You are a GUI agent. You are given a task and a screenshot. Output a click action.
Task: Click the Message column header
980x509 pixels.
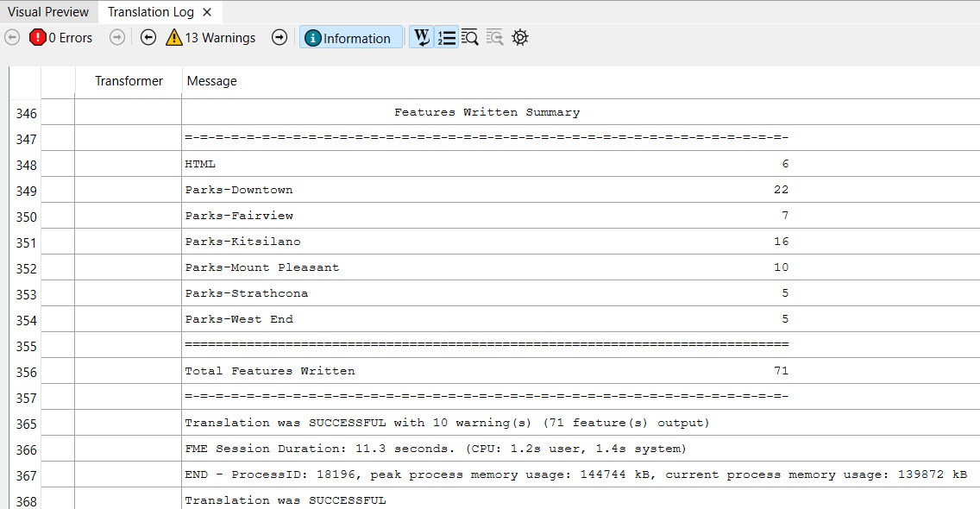pyautogui.click(x=212, y=81)
